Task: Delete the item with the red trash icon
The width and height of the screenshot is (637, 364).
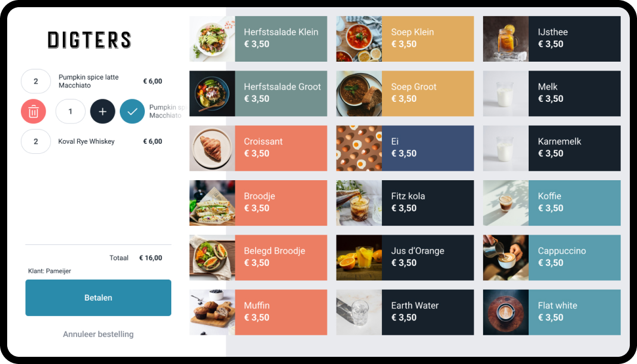Action: [34, 111]
